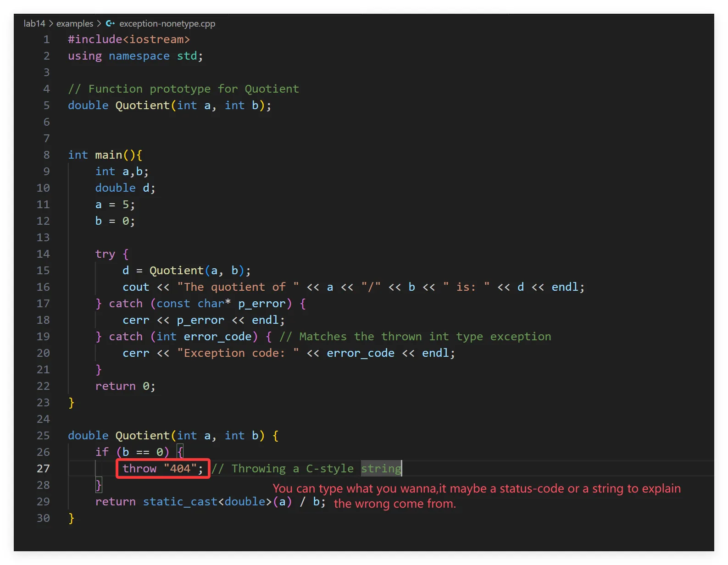The width and height of the screenshot is (728, 565).
Task: Open the examples breadcrumb folder
Action: (x=74, y=23)
